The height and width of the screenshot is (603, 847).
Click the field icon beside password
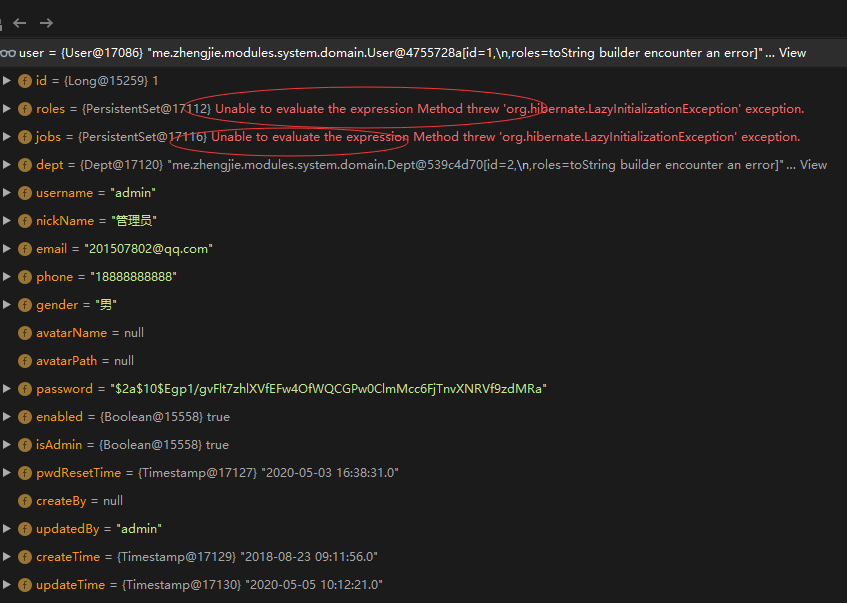[x=25, y=389]
